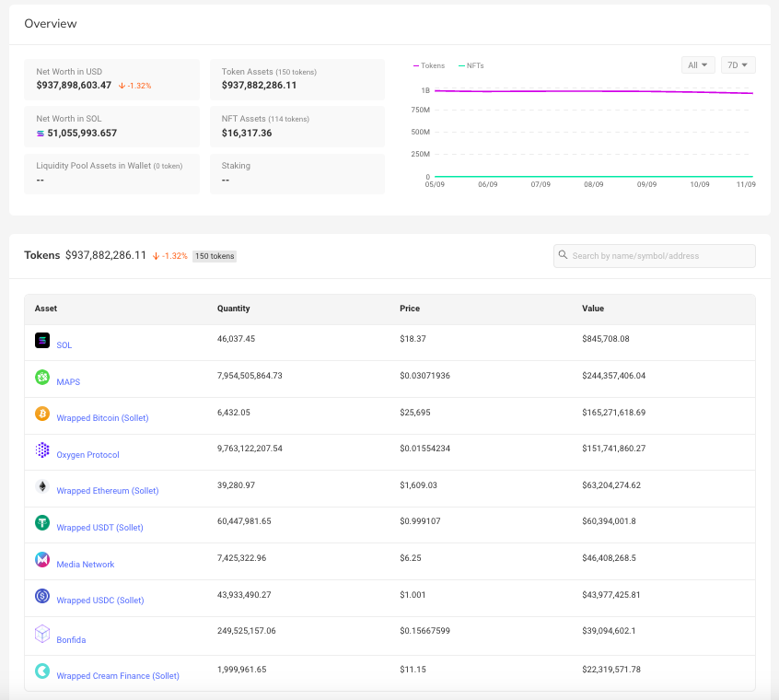This screenshot has height=700, width=779.
Task: Open the Wrapped Cream Finance (Sollet) link
Action: 118,676
